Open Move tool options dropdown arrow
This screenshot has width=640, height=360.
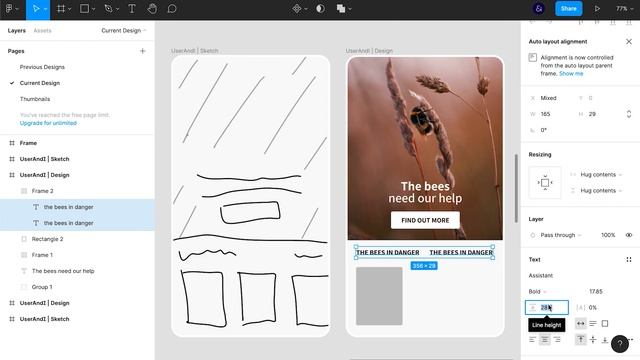pyautogui.click(x=45, y=9)
